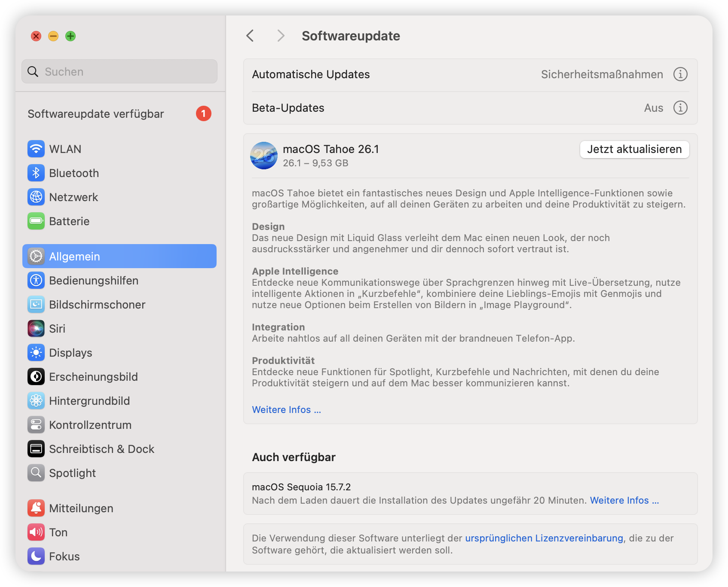
Task: Click the Displays sun icon
Action: 36,353
